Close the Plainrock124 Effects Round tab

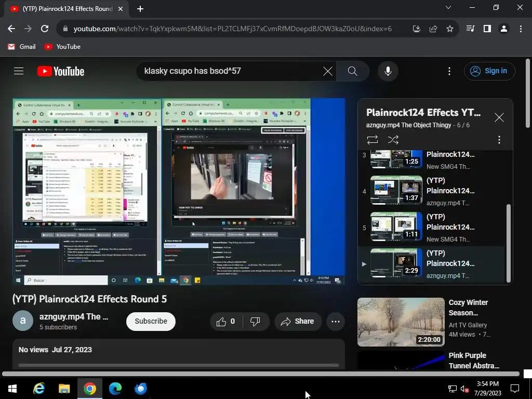point(121,9)
